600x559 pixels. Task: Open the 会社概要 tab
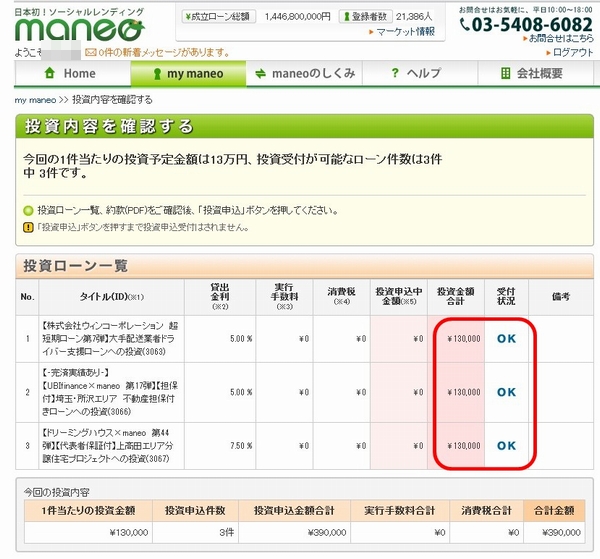click(x=536, y=73)
